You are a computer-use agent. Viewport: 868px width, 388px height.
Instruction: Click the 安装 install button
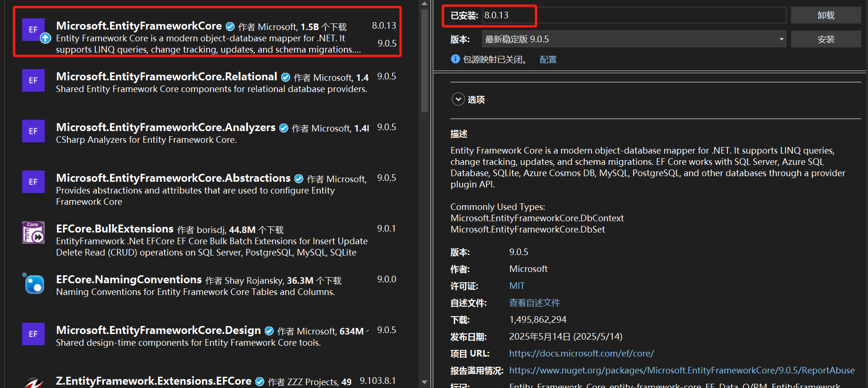[826, 39]
